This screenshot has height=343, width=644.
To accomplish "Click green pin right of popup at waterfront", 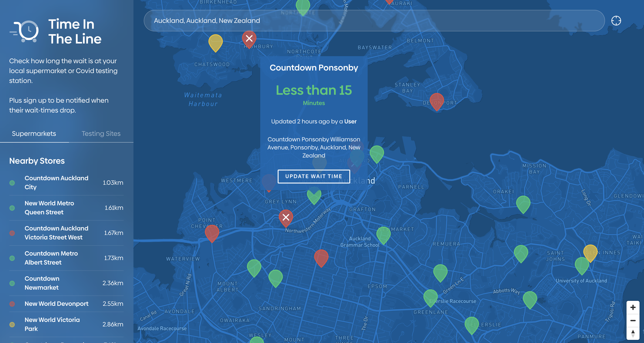I will [376, 154].
